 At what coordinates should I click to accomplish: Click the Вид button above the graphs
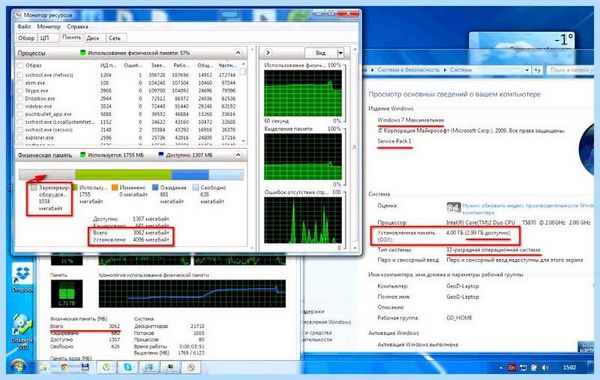321,52
